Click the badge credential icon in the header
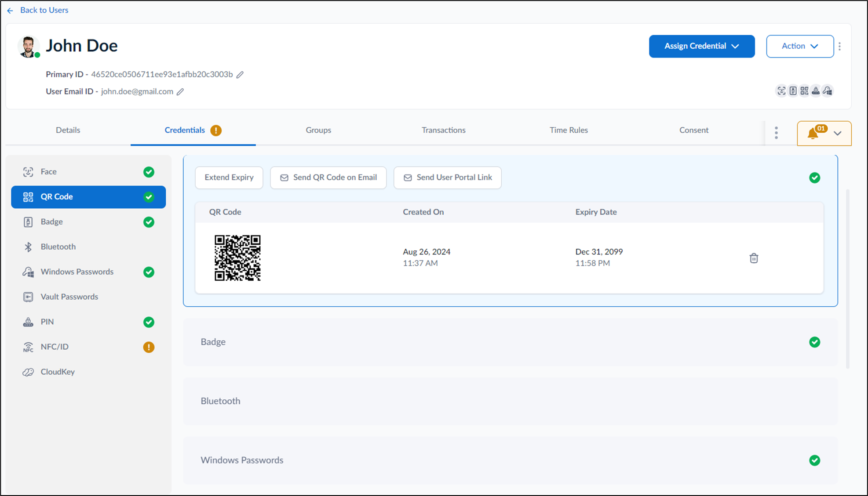This screenshot has height=496, width=868. [x=793, y=91]
